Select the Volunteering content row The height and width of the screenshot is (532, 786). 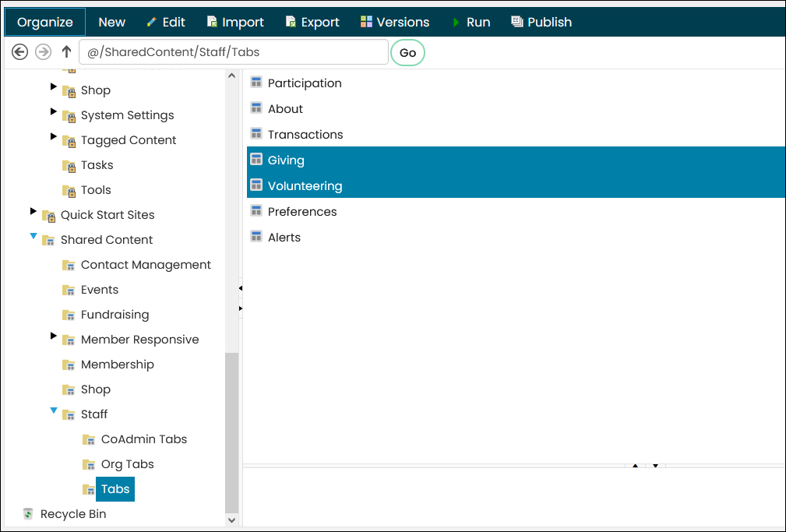(516, 185)
